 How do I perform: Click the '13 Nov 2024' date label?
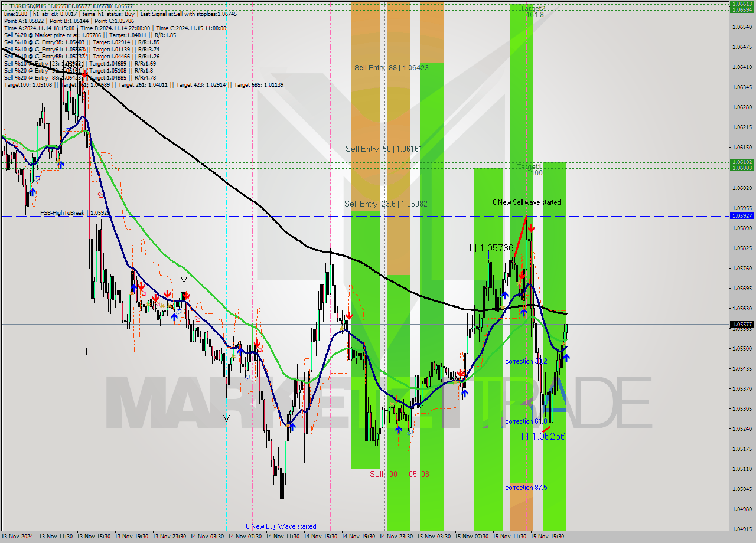tap(18, 537)
